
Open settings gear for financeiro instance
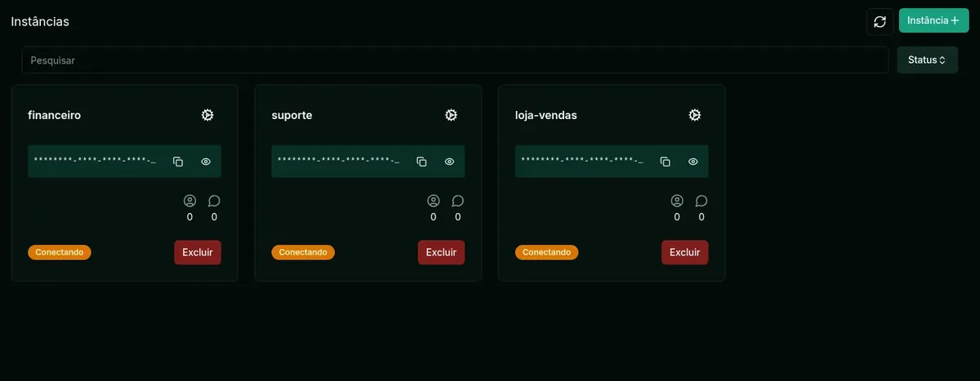click(207, 115)
